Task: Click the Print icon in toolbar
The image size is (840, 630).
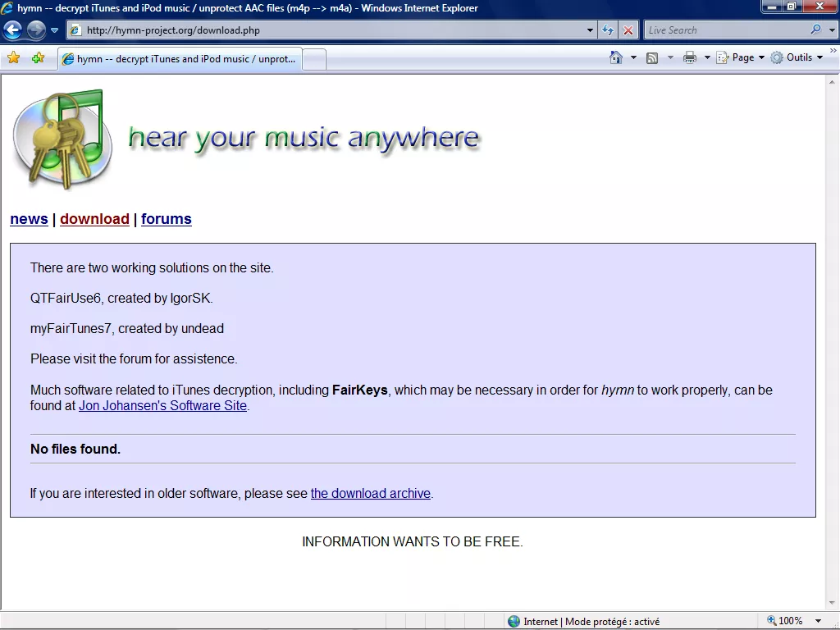Action: (x=690, y=57)
